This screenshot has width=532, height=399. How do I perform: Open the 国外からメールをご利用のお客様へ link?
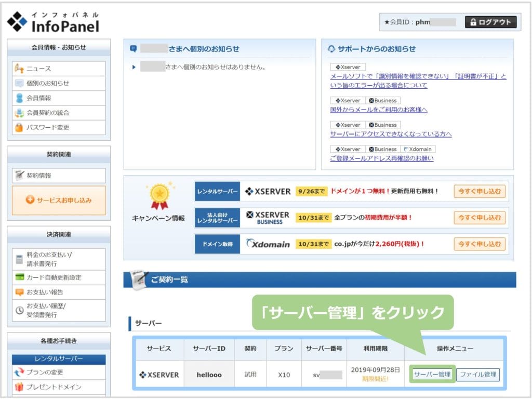379,110
